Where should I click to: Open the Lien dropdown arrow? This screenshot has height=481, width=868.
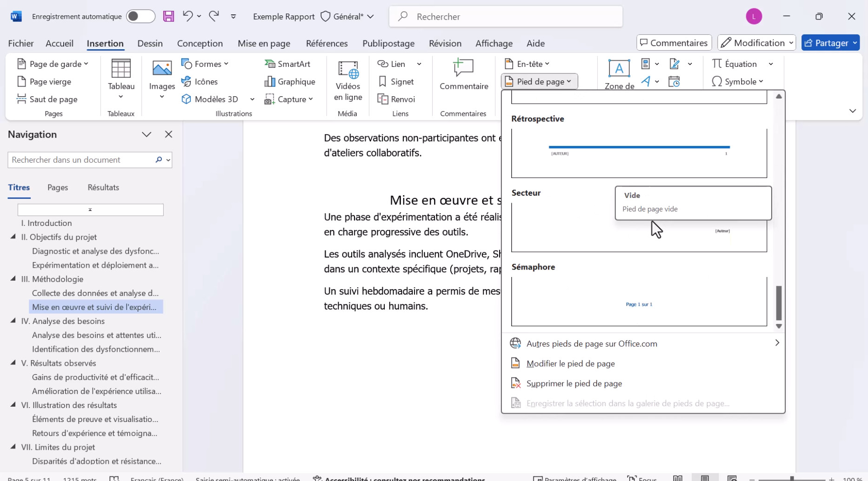419,64
